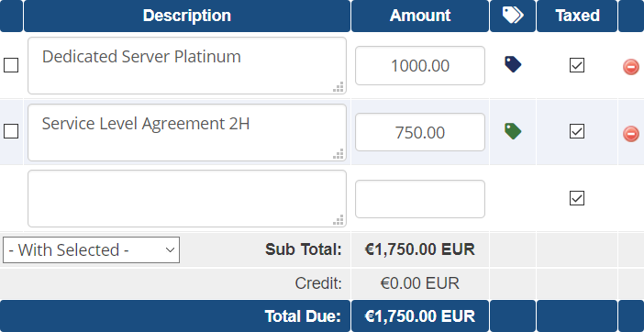Screen dimensions: 644x332
Task: Click resize grip on the empty description box
Action: [339, 220]
